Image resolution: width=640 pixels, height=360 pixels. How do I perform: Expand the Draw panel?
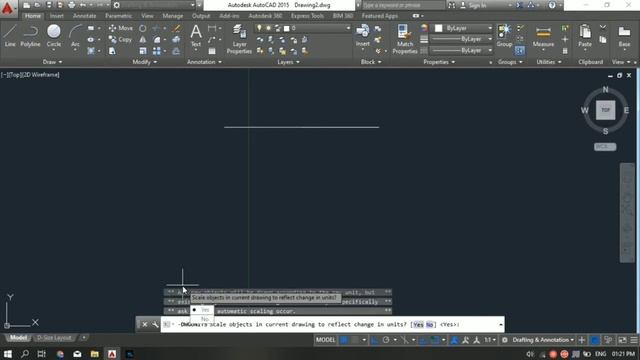pyautogui.click(x=52, y=62)
